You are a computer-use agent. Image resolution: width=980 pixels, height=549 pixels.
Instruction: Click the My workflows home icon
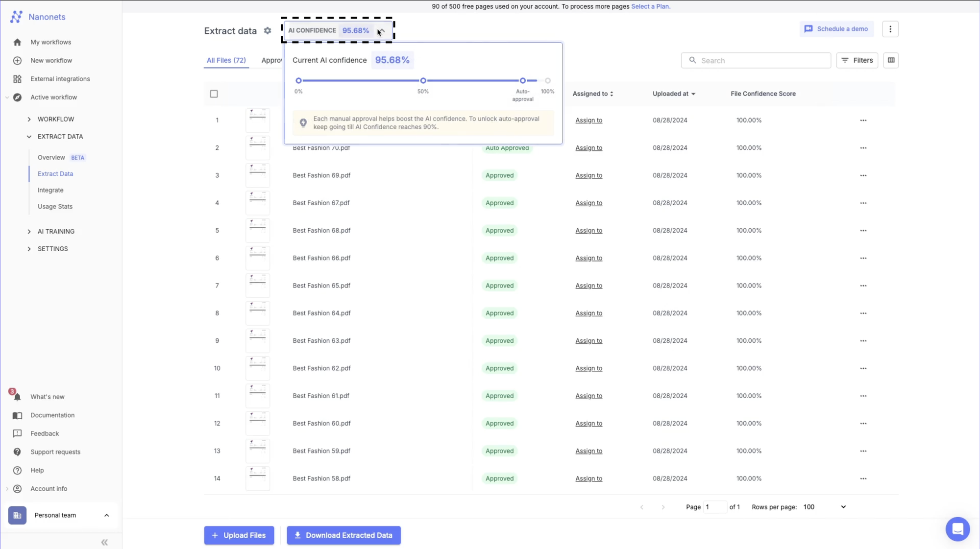click(x=17, y=42)
